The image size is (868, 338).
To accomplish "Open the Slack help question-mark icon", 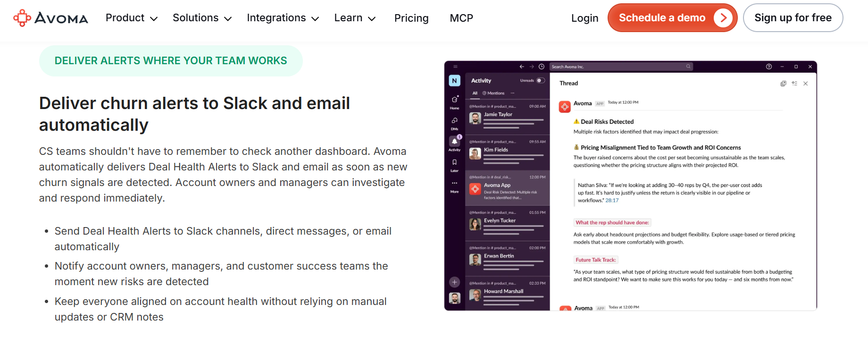I will pyautogui.click(x=769, y=67).
